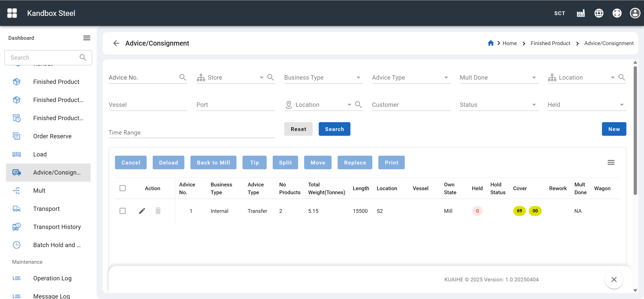The width and height of the screenshot is (644, 299).
Task: Click the magnifier next to Advice No.
Action: 183,77
